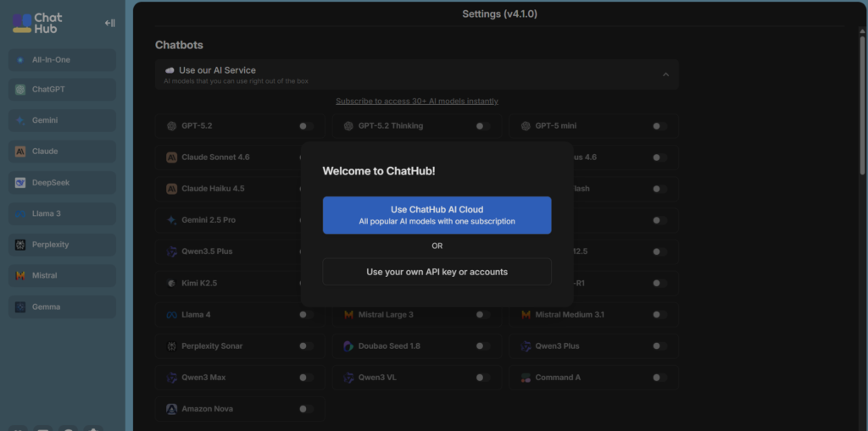Enable the Qwen3 Plus toggle

(659, 346)
